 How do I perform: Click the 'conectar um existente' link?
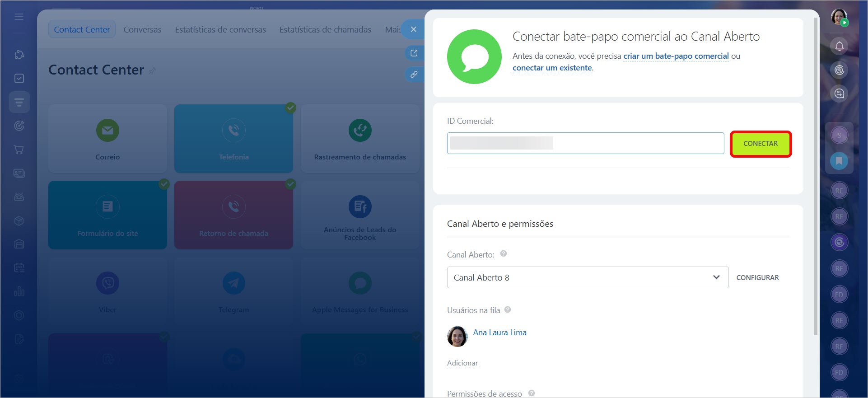(552, 68)
